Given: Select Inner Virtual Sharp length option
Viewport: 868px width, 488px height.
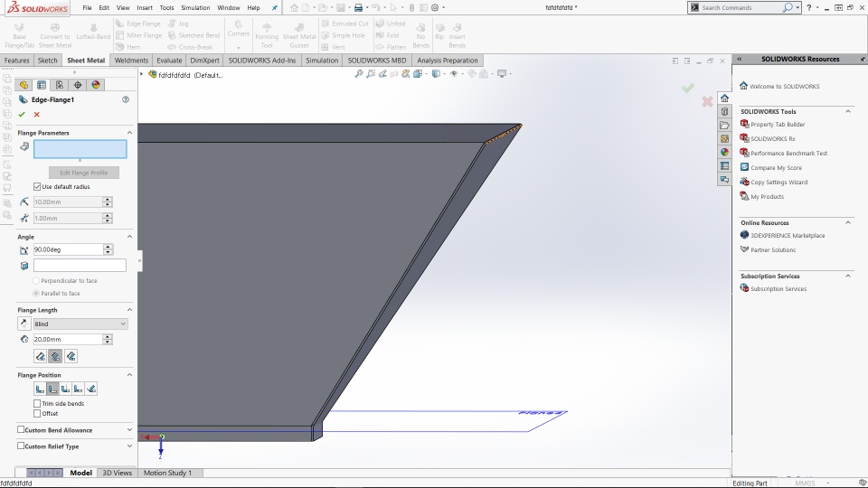Looking at the screenshot, I should tap(55, 356).
